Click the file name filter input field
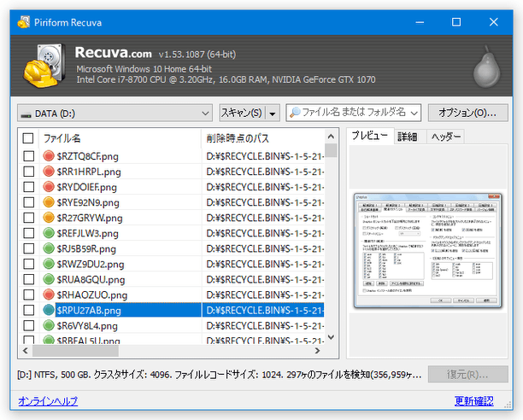This screenshot has height=420, width=523. [354, 113]
